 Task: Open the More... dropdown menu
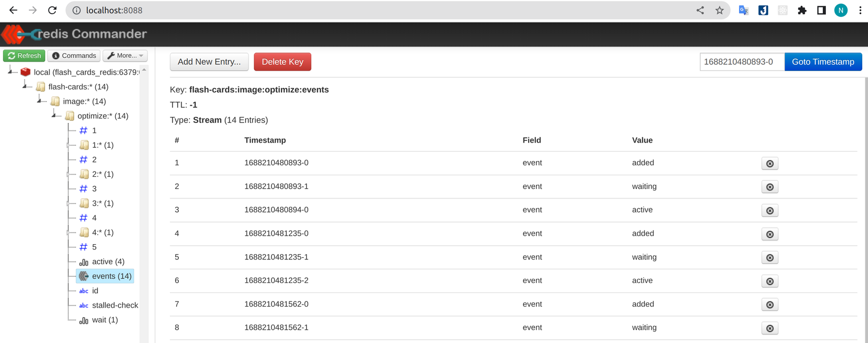click(125, 56)
